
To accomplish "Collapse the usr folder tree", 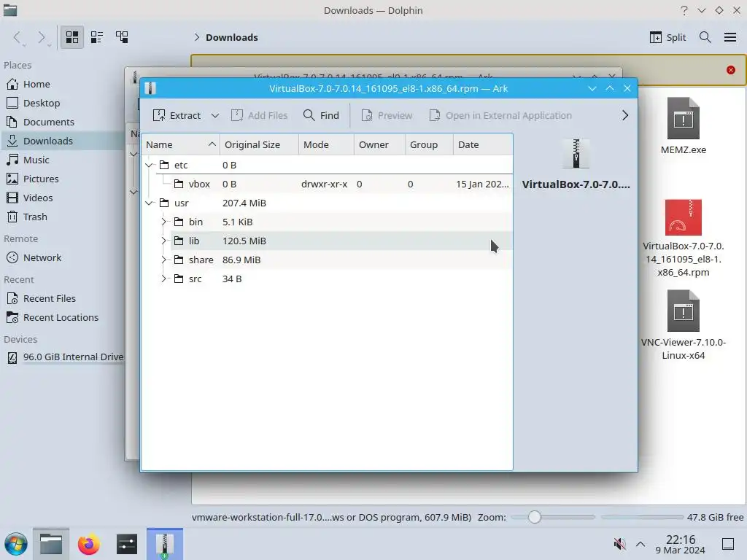I will point(149,203).
